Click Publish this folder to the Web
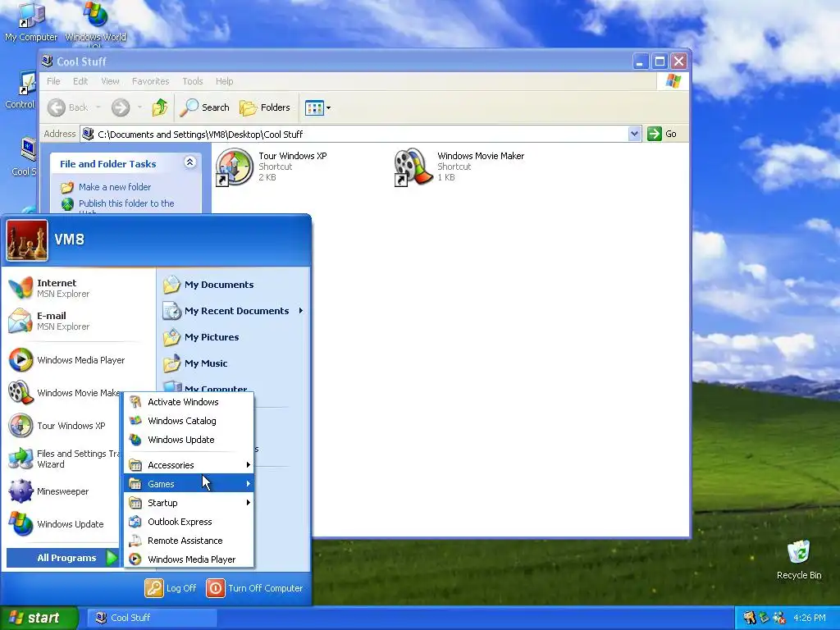Screen dimensions: 840x630 pyautogui.click(x=126, y=206)
